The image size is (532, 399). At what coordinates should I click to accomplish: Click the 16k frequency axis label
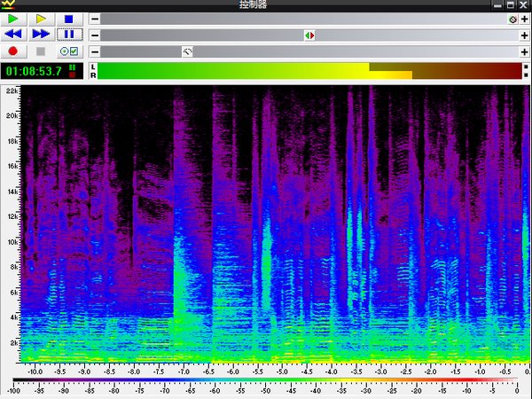[12, 167]
